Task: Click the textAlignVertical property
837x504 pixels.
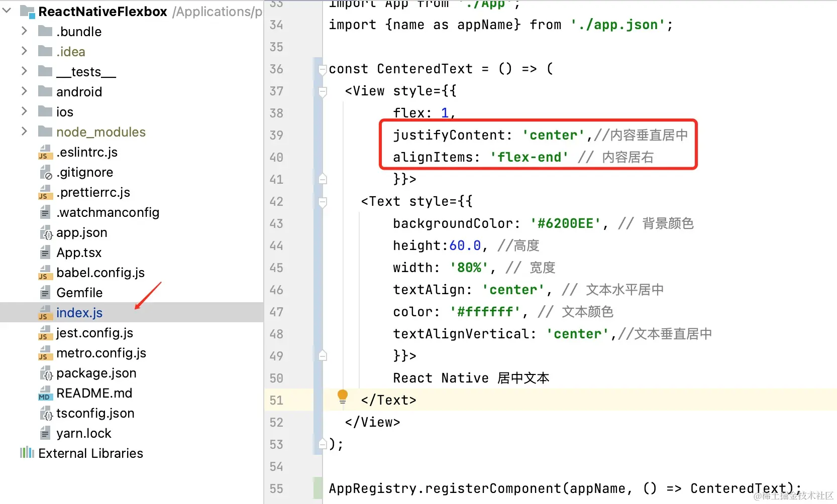Action: point(461,334)
